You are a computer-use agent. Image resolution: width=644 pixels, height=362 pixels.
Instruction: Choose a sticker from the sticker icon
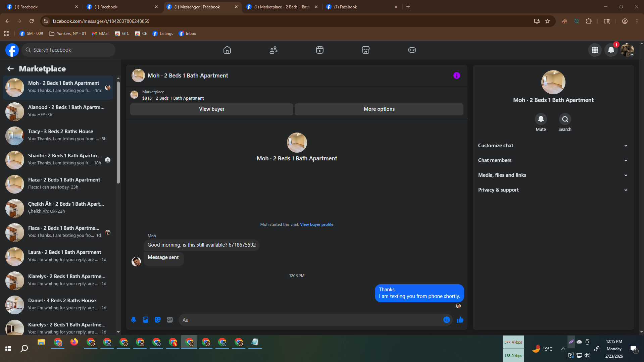[158, 320]
